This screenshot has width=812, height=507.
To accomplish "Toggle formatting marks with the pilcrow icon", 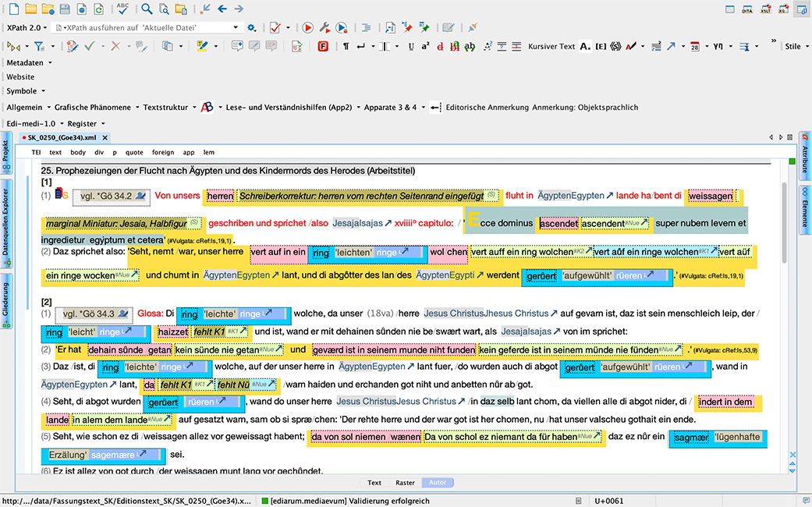I will click(346, 47).
